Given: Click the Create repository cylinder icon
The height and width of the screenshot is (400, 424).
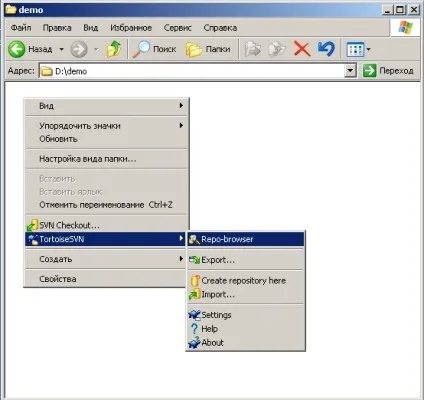Looking at the screenshot, I should tap(195, 281).
